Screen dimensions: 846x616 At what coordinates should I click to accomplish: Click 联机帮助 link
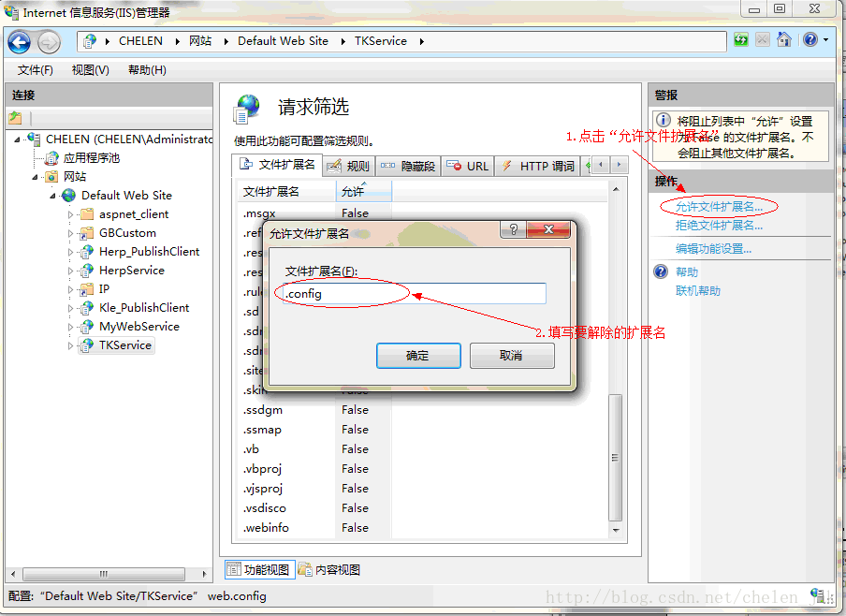click(x=698, y=291)
